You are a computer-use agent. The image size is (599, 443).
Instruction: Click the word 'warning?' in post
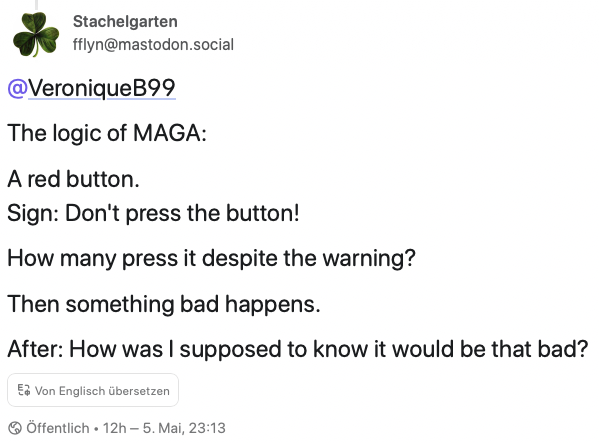[x=369, y=259]
